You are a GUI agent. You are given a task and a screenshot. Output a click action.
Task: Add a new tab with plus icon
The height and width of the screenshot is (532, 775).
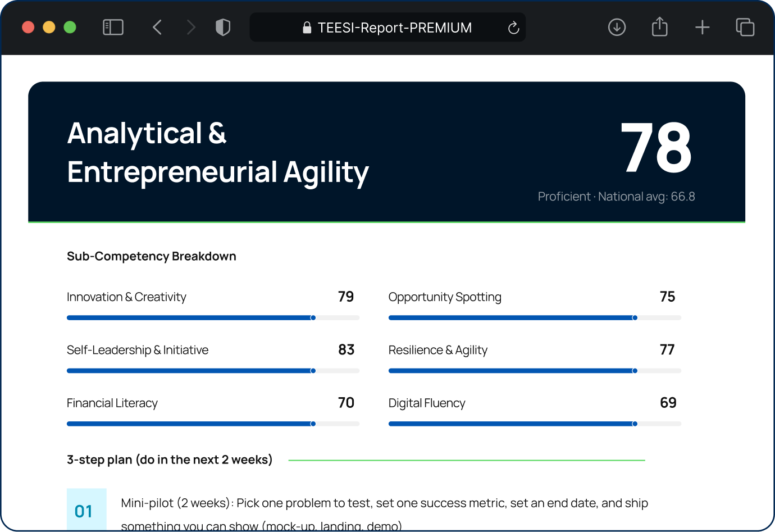coord(703,27)
